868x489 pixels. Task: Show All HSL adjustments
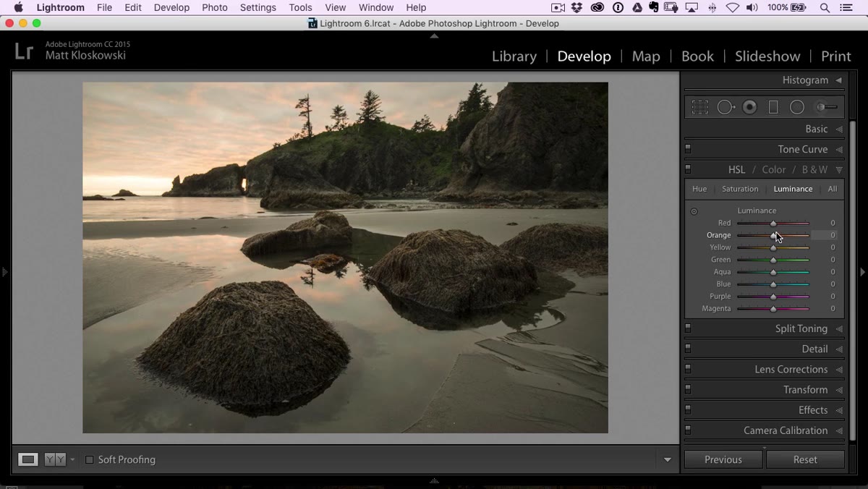(833, 189)
